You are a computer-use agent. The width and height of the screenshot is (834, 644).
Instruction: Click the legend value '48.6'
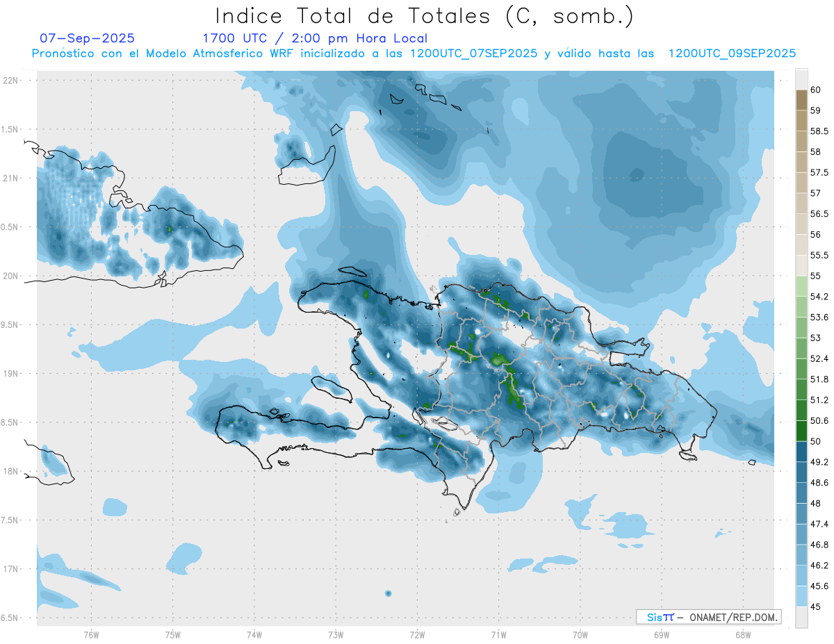click(x=819, y=483)
